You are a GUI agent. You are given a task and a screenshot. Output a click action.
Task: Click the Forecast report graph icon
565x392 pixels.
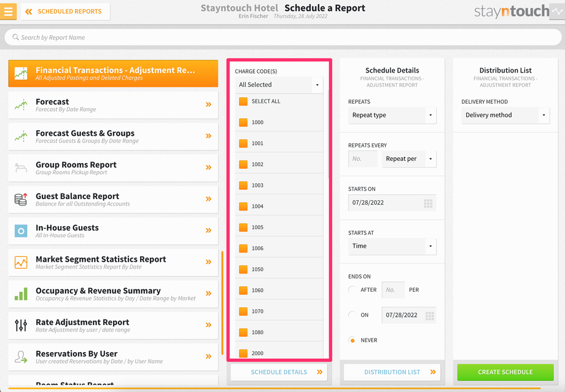click(x=21, y=104)
